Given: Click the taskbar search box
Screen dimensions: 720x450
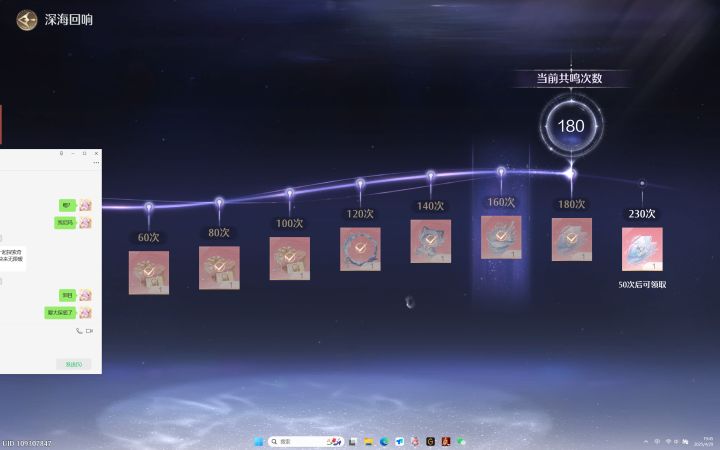Looking at the screenshot, I should [305, 442].
